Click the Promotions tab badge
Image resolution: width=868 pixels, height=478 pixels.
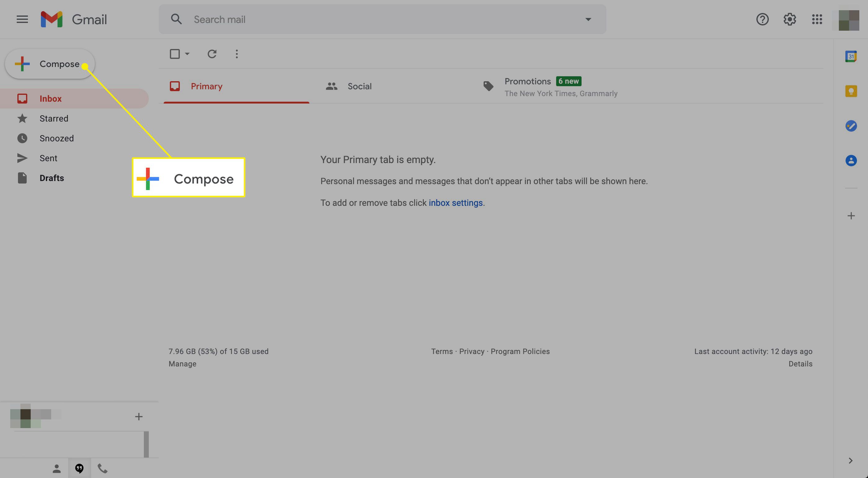(568, 81)
